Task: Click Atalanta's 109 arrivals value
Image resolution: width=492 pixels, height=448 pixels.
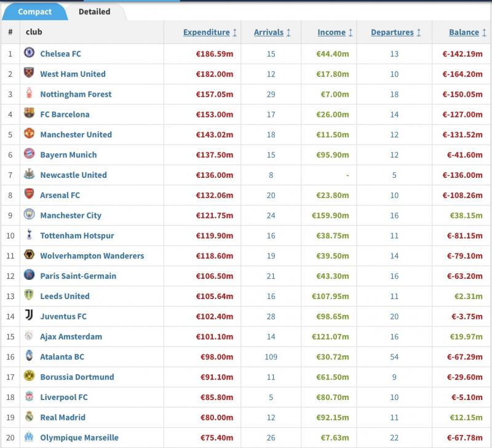Action: [x=271, y=357]
